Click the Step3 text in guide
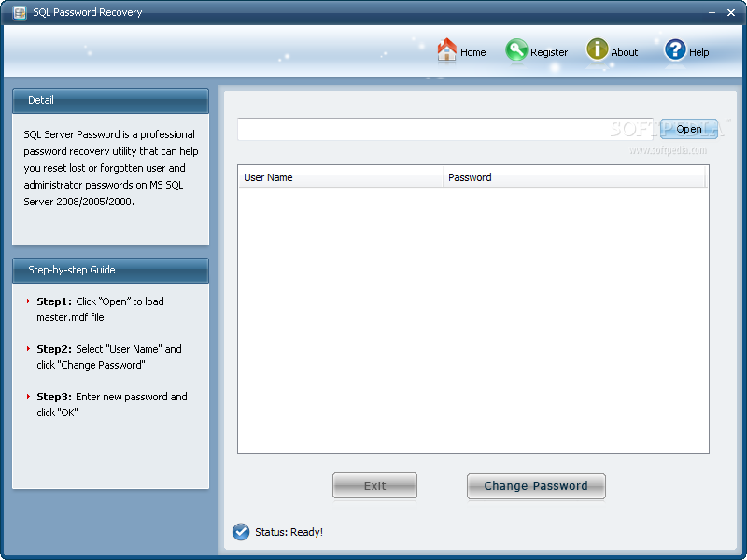 click(x=112, y=405)
